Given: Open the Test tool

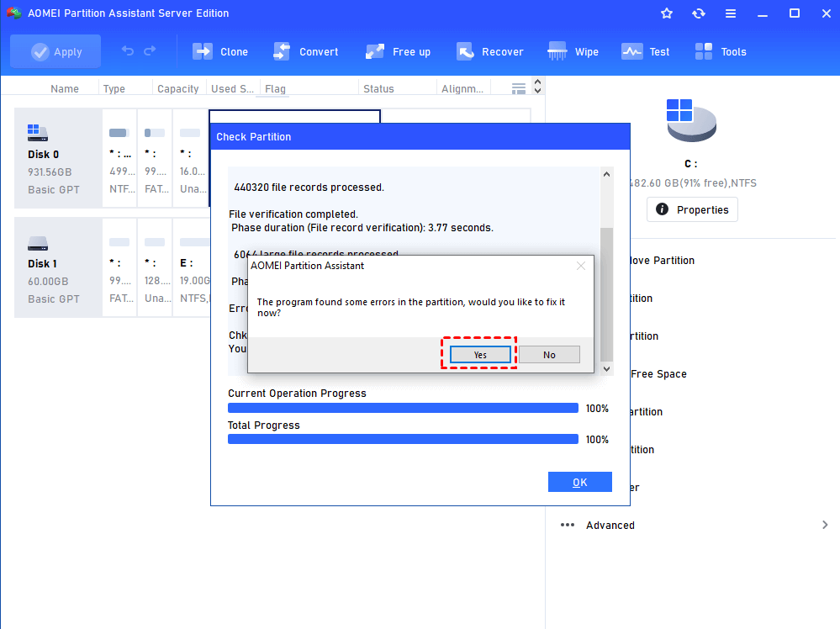Looking at the screenshot, I should 645,51.
